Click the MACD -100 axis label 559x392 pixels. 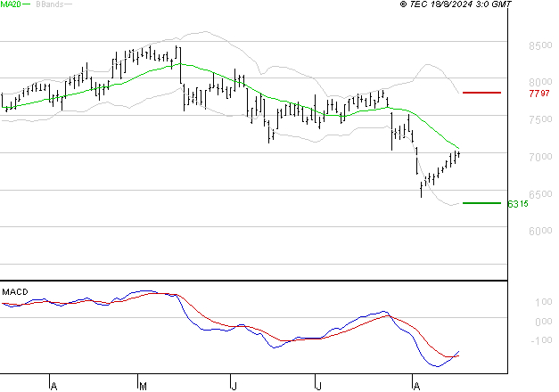541,340
